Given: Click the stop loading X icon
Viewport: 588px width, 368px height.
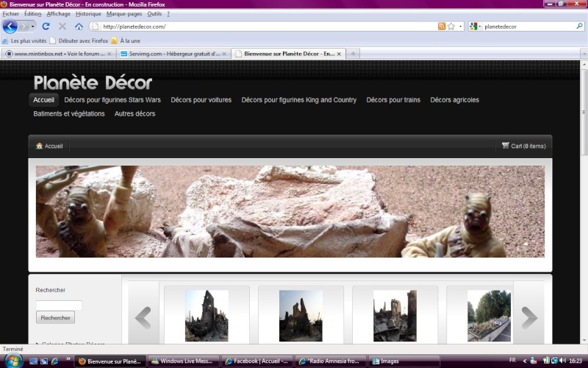Looking at the screenshot, I should pyautogui.click(x=62, y=26).
